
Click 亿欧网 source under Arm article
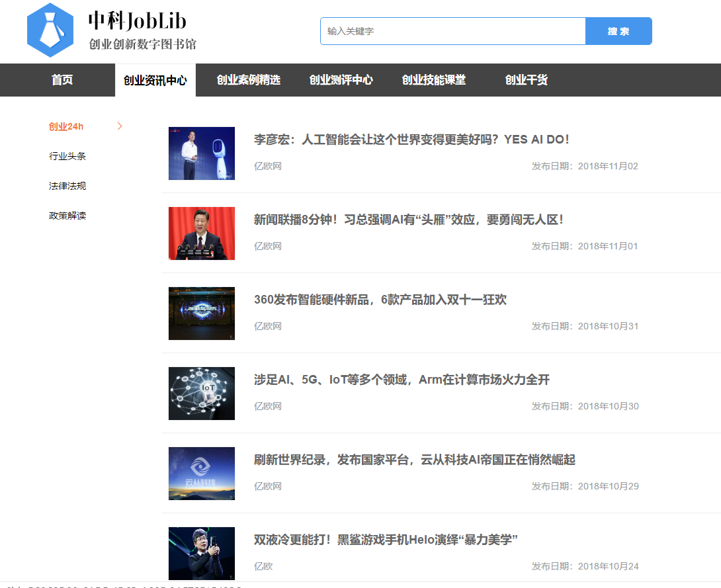(x=268, y=406)
